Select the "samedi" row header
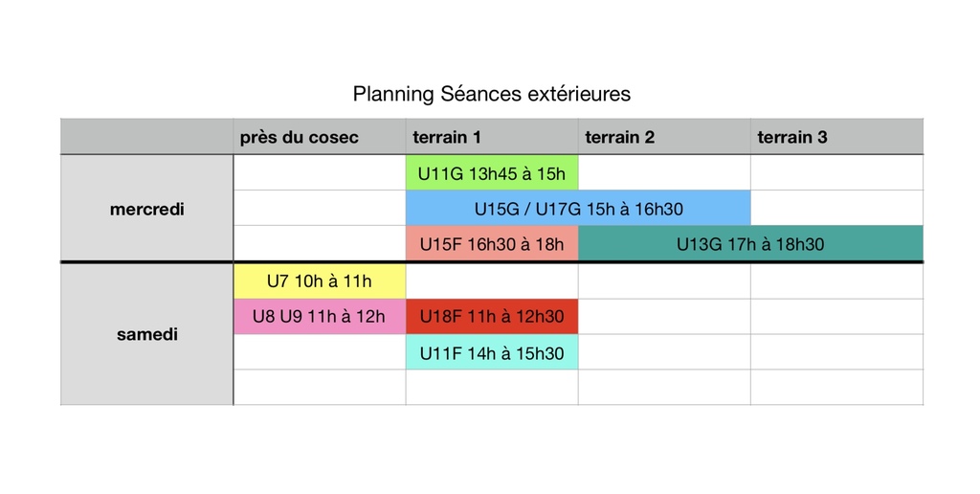980x494 pixels. [x=146, y=335]
